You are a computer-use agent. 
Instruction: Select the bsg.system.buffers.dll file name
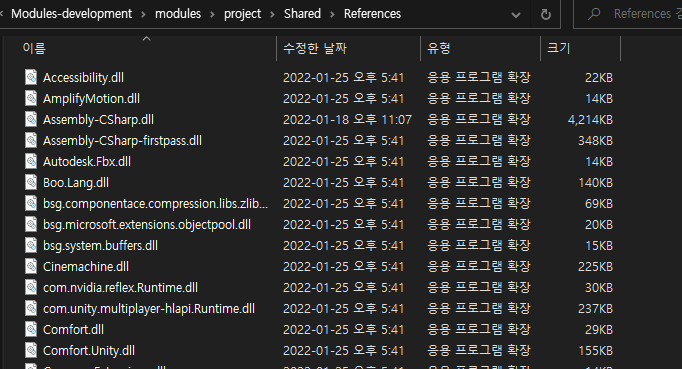[100, 245]
